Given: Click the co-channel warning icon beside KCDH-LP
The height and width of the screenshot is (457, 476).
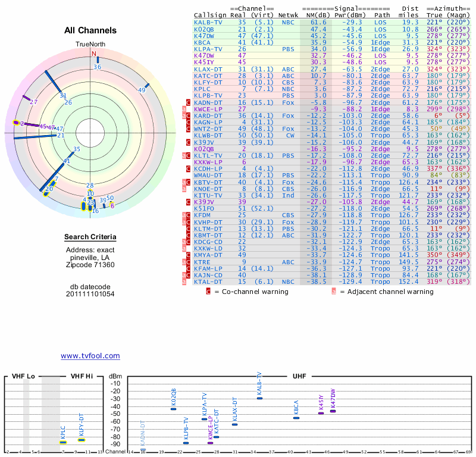Looking at the screenshot, I should [x=188, y=168].
